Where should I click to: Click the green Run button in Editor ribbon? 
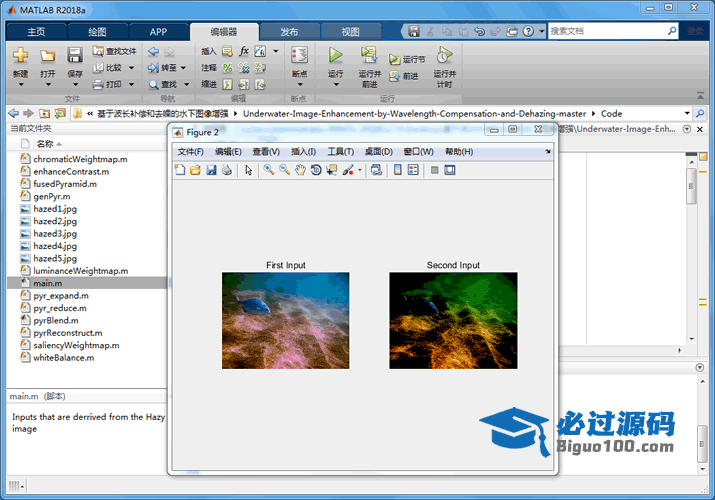tap(335, 56)
